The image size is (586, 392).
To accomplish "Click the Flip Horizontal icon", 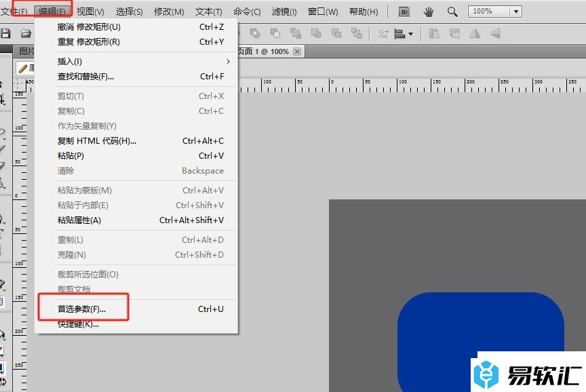I will [475, 34].
